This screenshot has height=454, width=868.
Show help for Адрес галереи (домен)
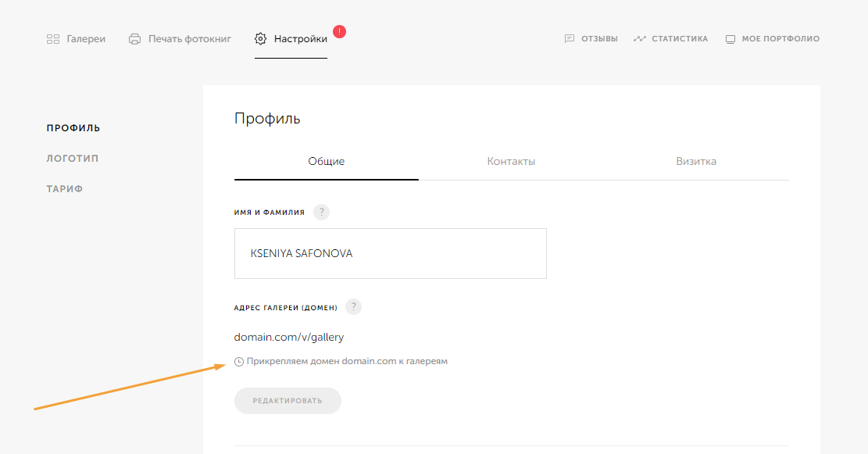tap(353, 307)
